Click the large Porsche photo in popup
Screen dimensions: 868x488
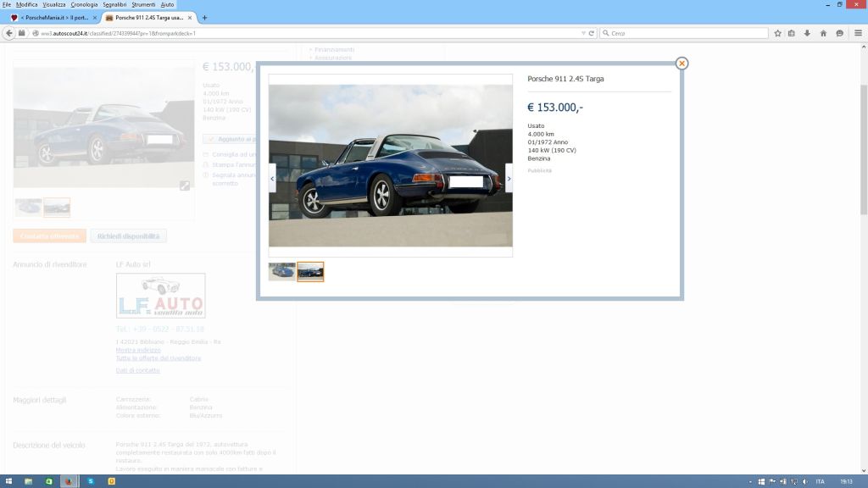pos(391,165)
